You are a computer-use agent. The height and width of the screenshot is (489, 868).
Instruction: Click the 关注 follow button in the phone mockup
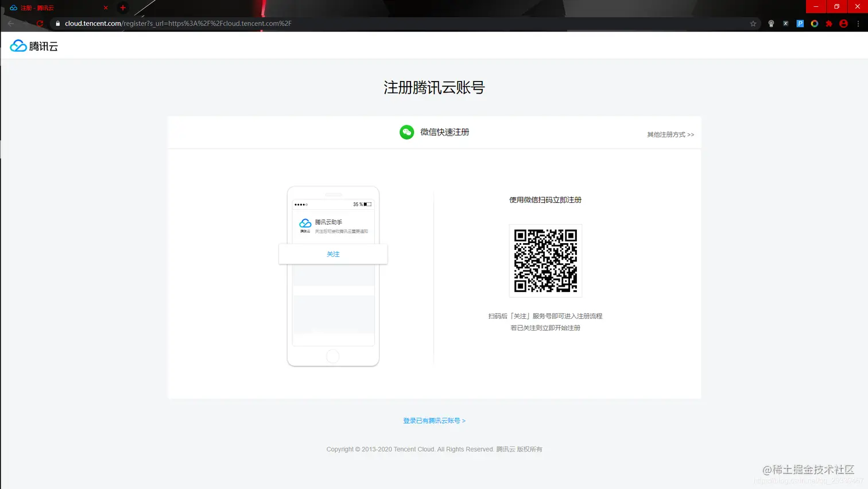pos(333,253)
